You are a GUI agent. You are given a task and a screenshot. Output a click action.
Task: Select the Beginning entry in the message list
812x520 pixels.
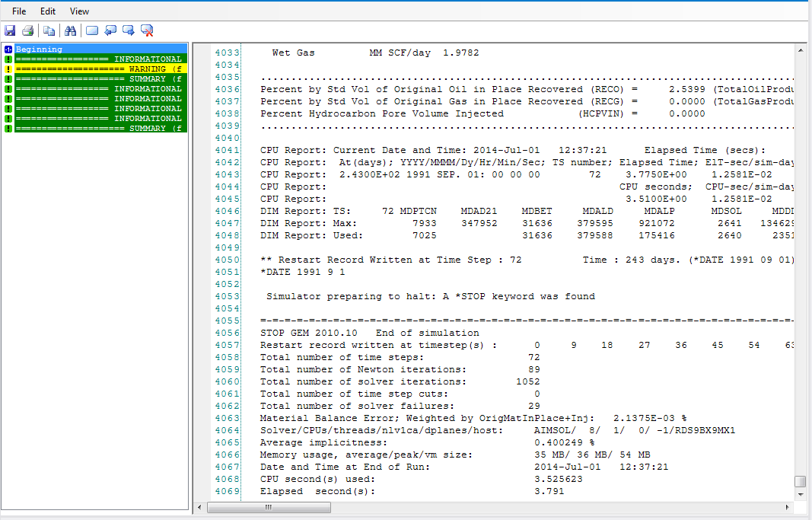point(39,49)
